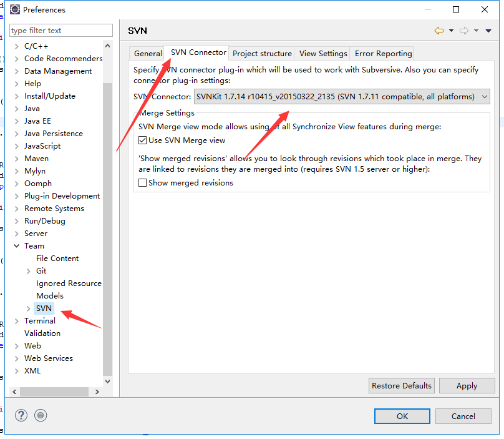The image size is (504, 439).
Task: Expand the Data Management node
Action: point(17,71)
